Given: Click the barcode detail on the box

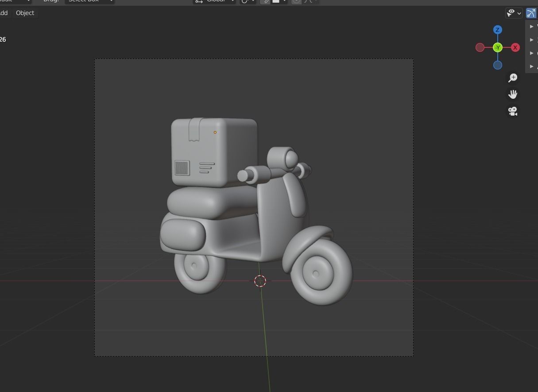Looking at the screenshot, I should (182, 168).
